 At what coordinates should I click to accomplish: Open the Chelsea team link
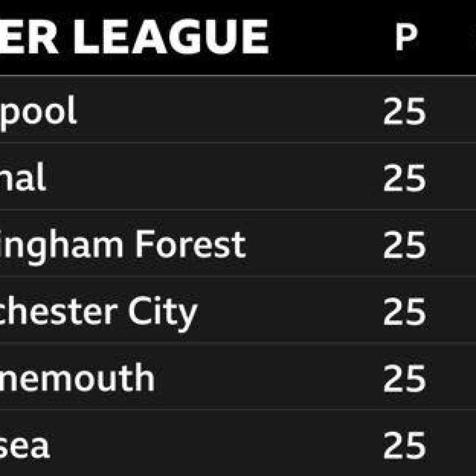coord(25,446)
